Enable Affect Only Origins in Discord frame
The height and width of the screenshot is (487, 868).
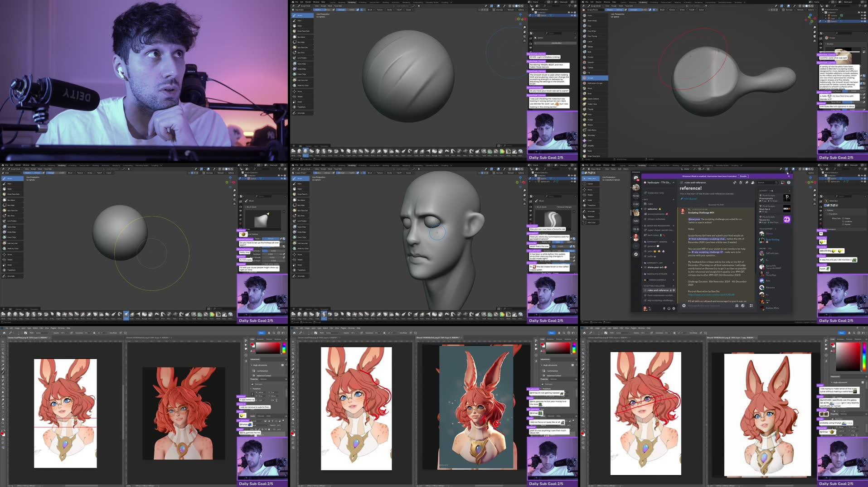[x=843, y=218]
